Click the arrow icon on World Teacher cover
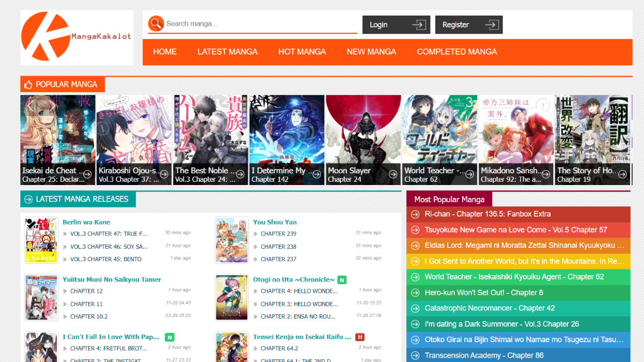This screenshot has height=362, width=644. (x=470, y=174)
